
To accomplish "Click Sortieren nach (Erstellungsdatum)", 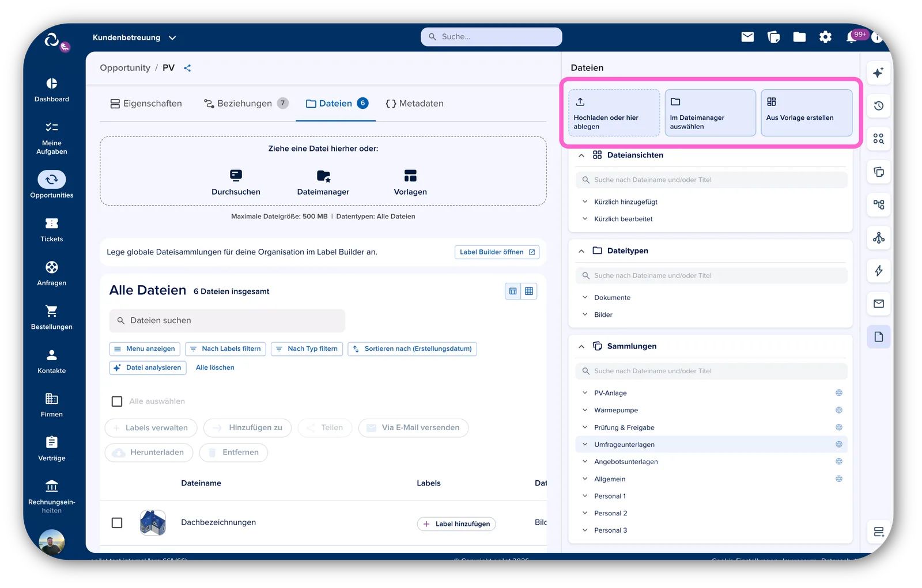I will (x=412, y=349).
